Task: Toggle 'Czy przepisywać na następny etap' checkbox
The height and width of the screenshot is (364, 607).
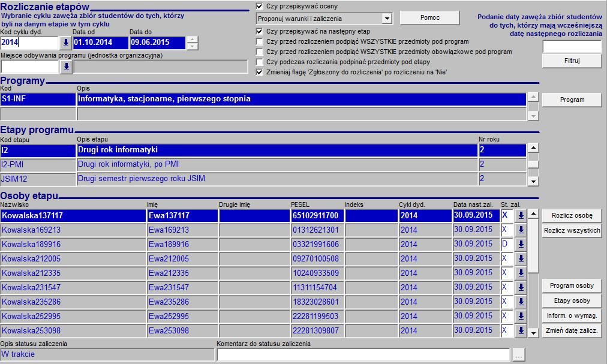Action: pyautogui.click(x=259, y=31)
